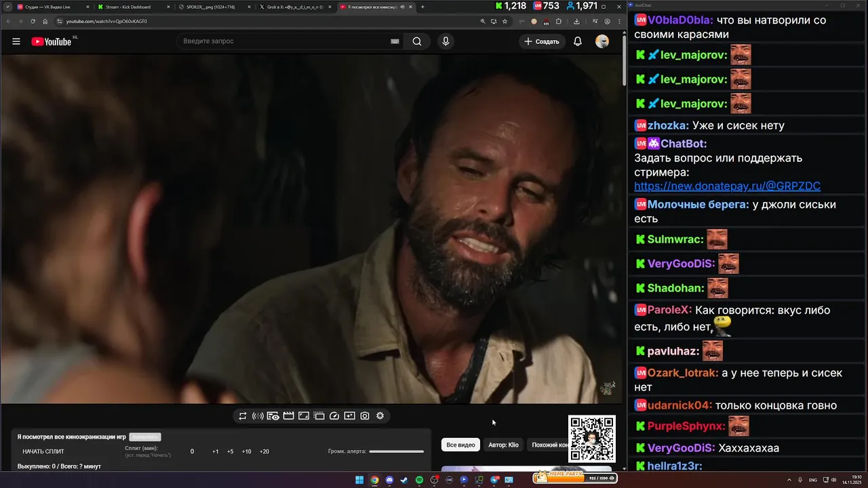Start voice search with the microphone icon
868x488 pixels.
pyautogui.click(x=446, y=41)
